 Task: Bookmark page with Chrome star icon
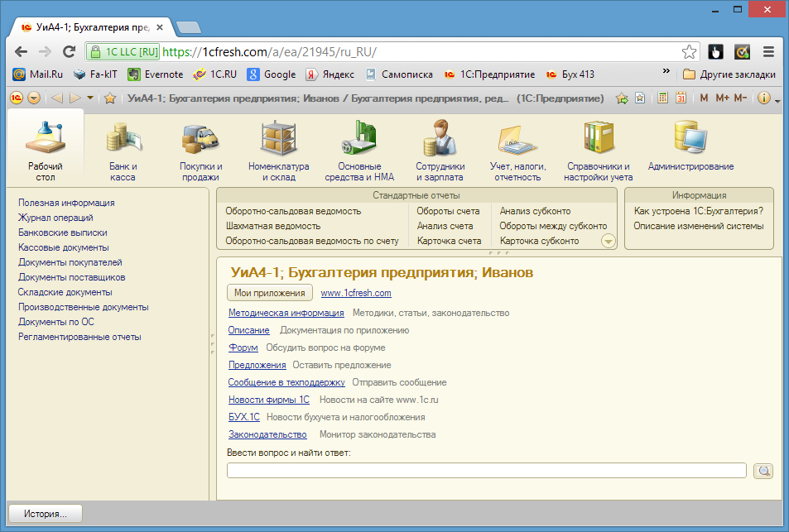click(689, 52)
